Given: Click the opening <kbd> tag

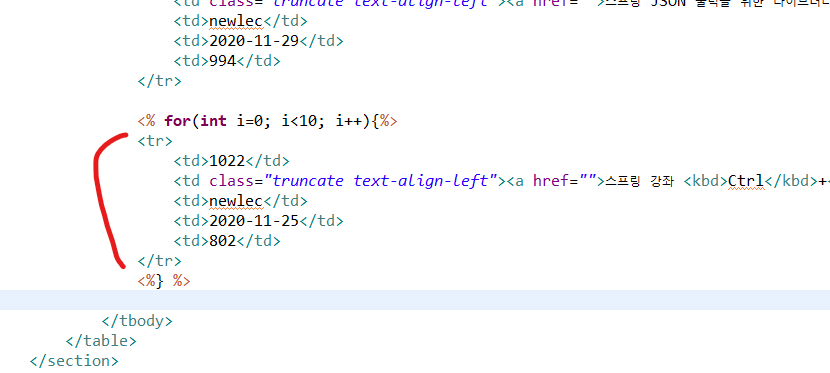Looking at the screenshot, I should click(x=706, y=181).
